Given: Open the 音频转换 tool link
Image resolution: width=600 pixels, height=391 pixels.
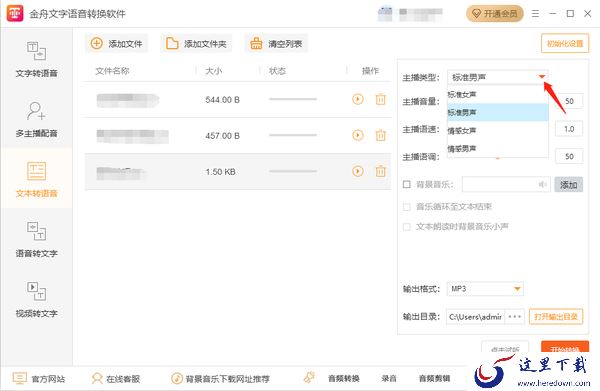Looking at the screenshot, I should 344,378.
